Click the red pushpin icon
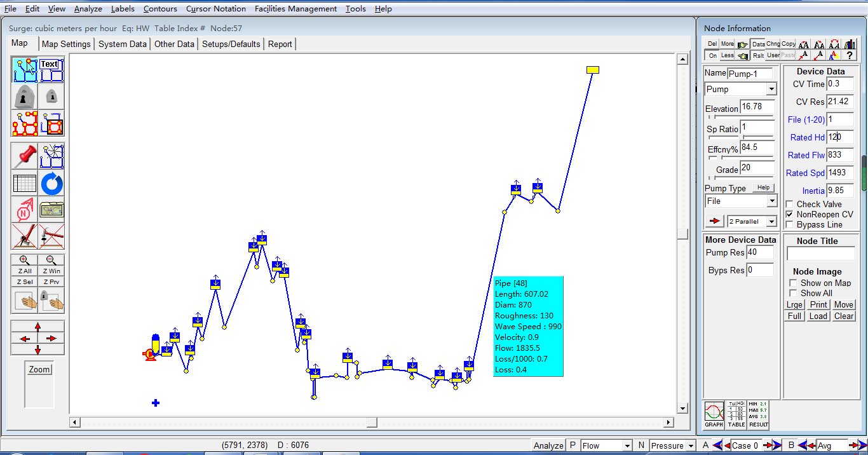This screenshot has height=455, width=868. [x=24, y=156]
